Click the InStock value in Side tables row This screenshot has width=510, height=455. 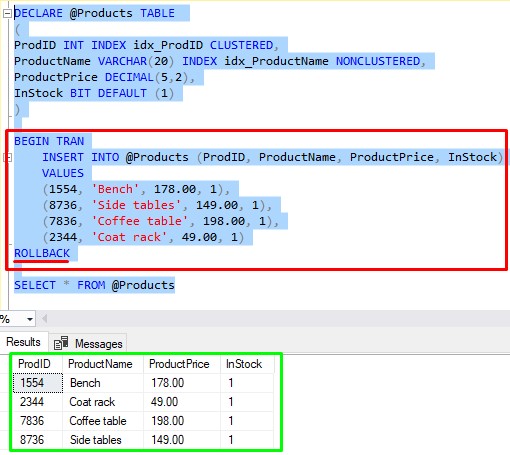coord(247,440)
